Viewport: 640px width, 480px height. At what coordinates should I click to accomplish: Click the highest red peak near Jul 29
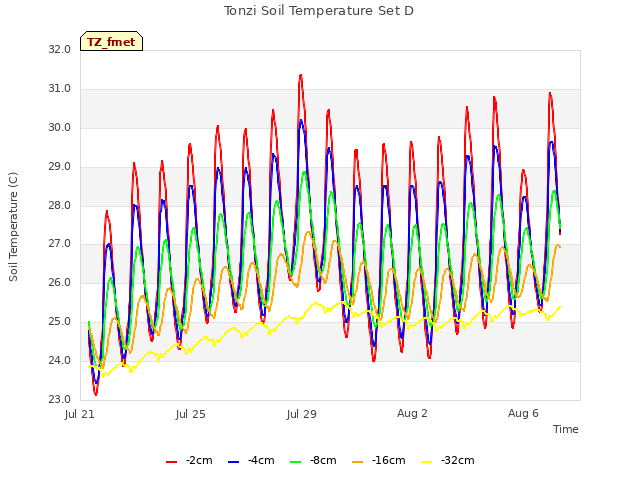pyautogui.click(x=301, y=76)
